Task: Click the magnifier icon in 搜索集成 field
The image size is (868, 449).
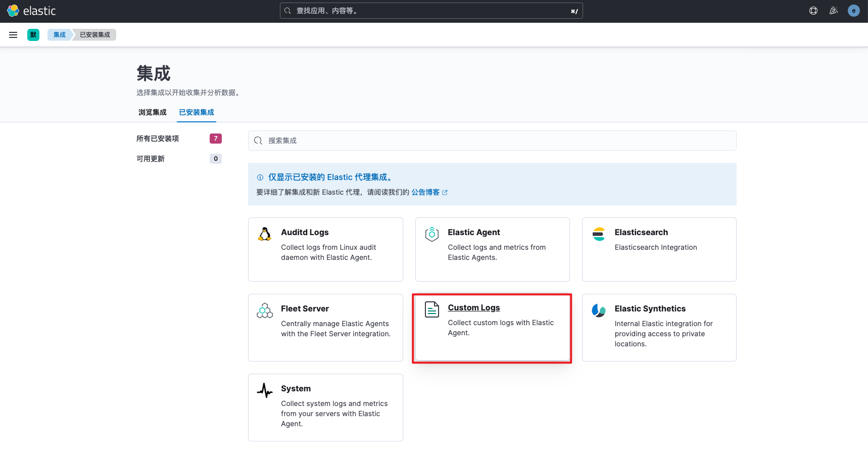Action: coord(258,141)
